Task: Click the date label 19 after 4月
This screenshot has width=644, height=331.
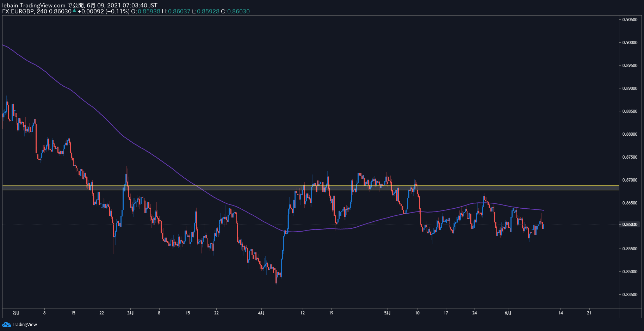Action: (331, 313)
